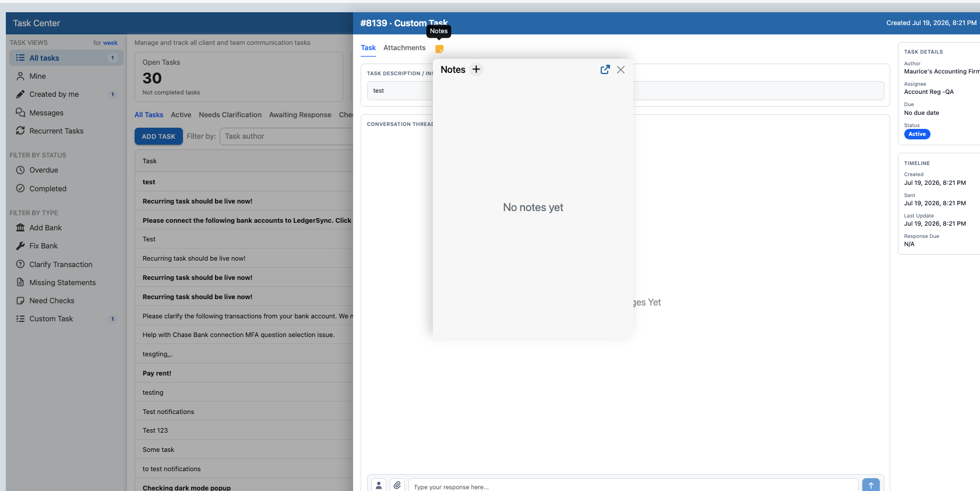Open task 'Please connect the following bank accounts'
980x491 pixels.
(x=244, y=220)
